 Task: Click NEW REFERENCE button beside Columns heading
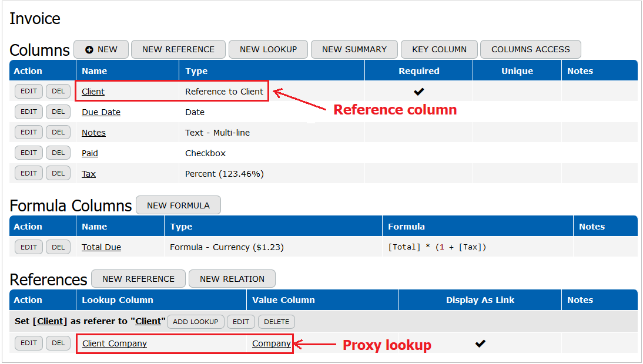[x=178, y=49]
